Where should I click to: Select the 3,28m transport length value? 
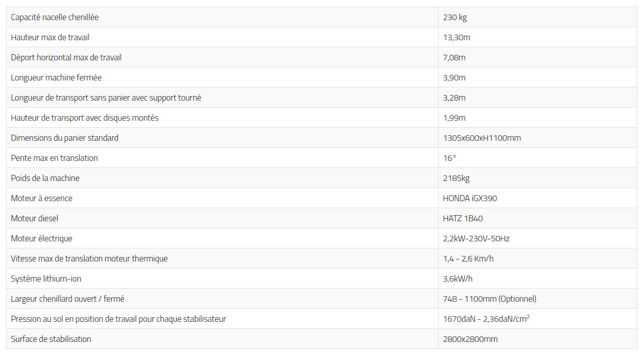(454, 98)
